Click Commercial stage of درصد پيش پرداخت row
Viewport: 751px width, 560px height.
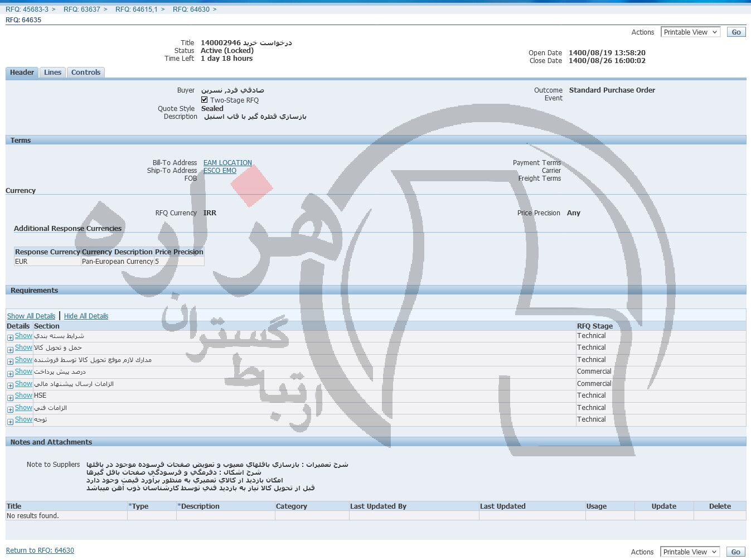pyautogui.click(x=594, y=371)
